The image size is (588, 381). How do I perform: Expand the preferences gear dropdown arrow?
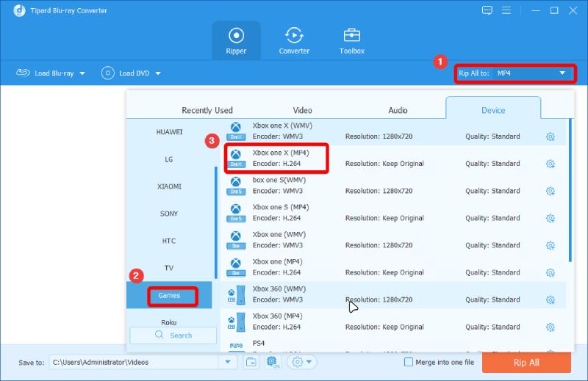coord(309,362)
